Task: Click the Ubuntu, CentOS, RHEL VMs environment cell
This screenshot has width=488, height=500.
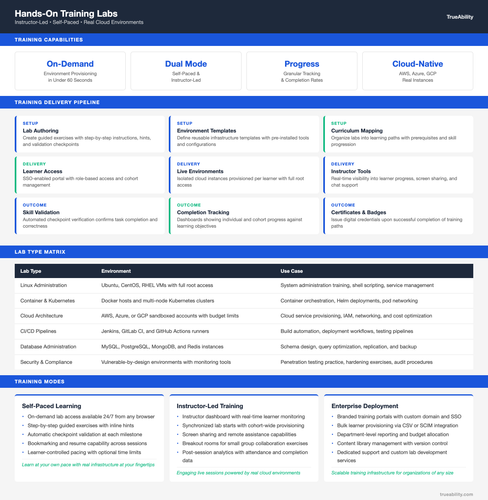Action: (157, 285)
